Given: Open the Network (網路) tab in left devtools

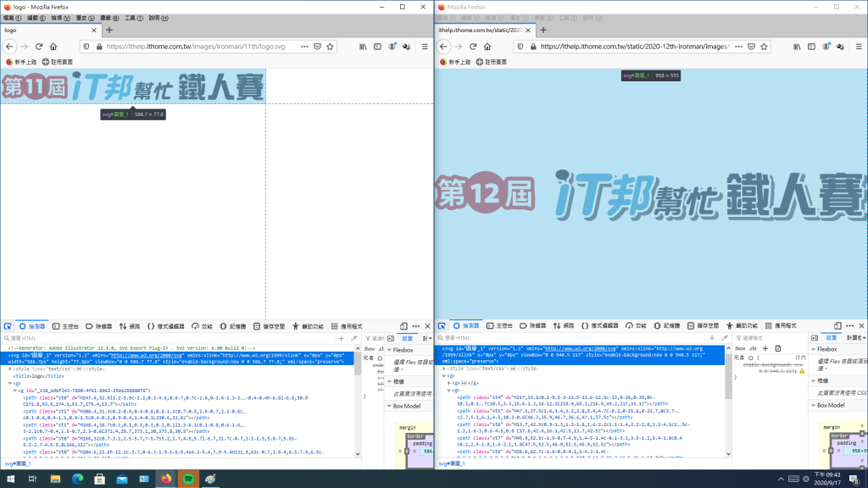Looking at the screenshot, I should tap(130, 326).
